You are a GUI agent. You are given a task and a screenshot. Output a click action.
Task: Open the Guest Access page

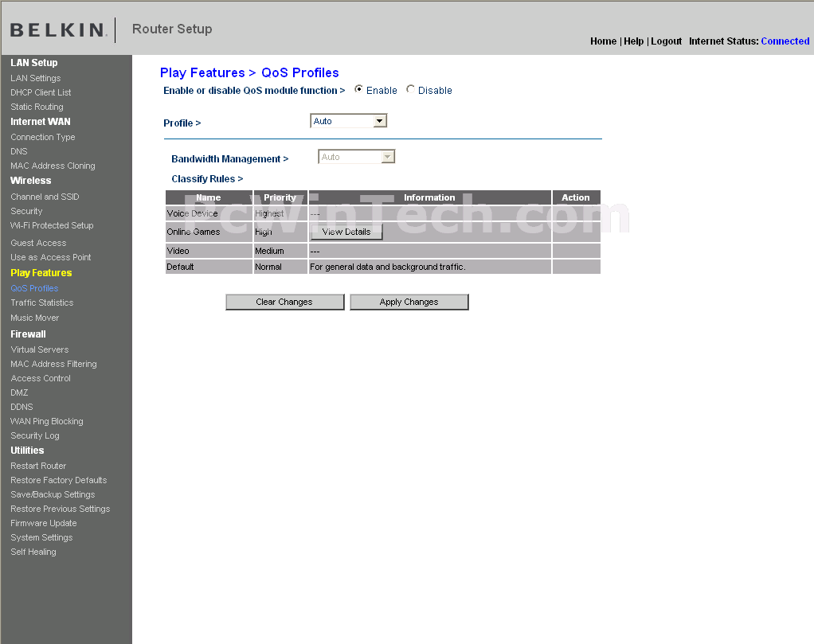click(x=38, y=243)
